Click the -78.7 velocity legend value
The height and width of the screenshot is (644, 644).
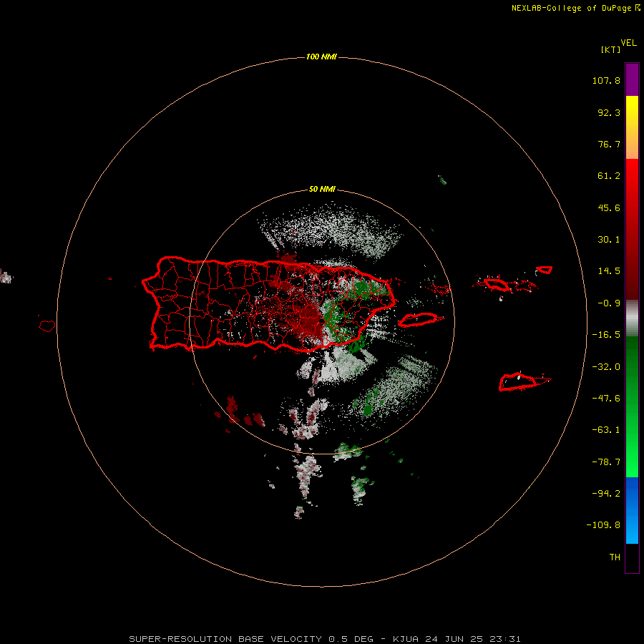pos(606,462)
